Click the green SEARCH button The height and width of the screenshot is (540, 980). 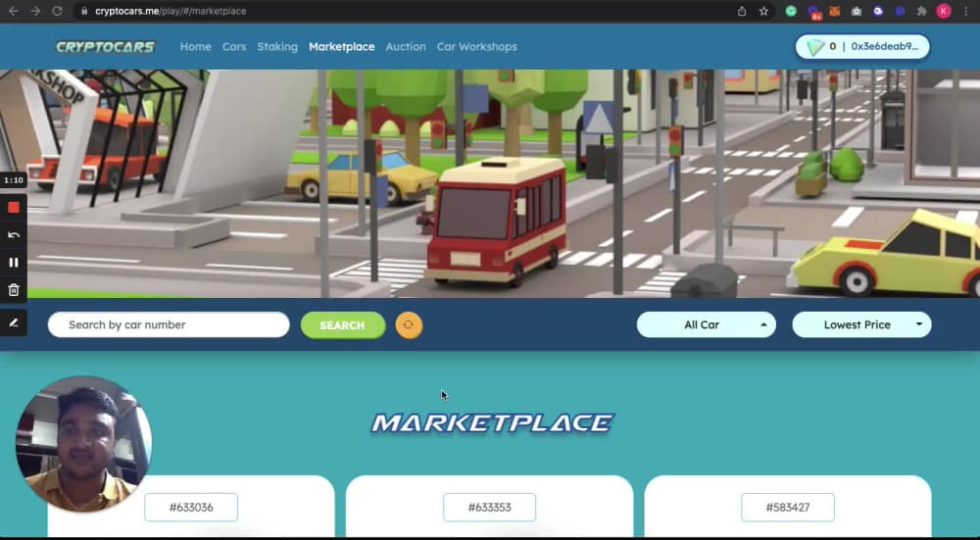pos(342,325)
